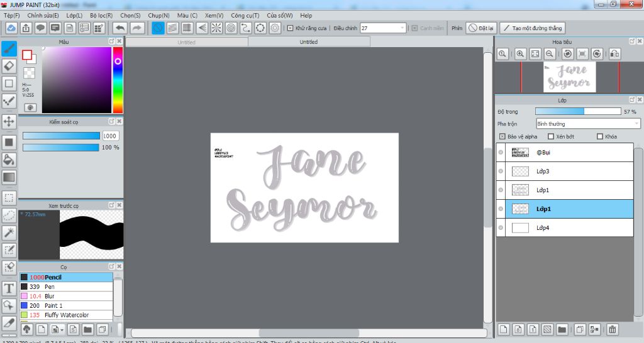Click the Đặt lại button

tap(481, 28)
